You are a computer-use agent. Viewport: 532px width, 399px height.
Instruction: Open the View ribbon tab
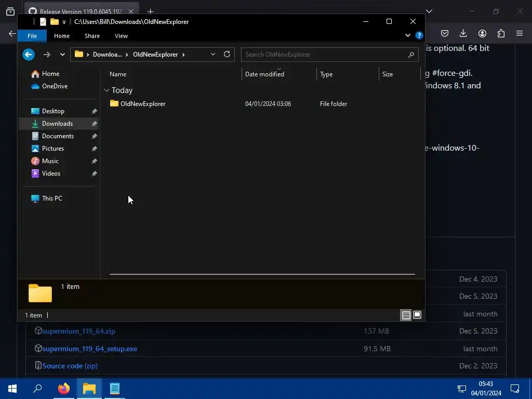click(x=121, y=36)
